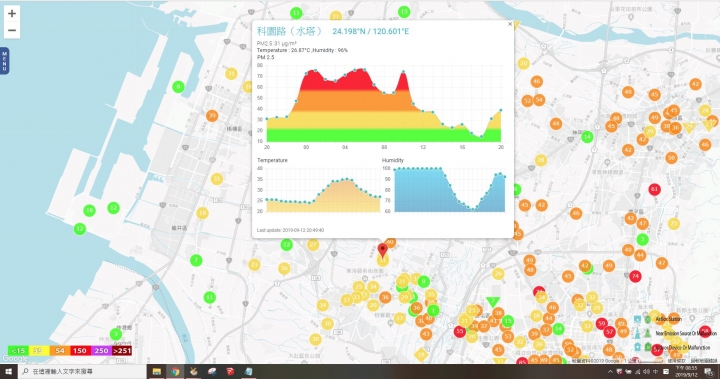Image resolution: width=720 pixels, height=379 pixels.
Task: Close the 科園路 station popup
Action: pos(510,24)
